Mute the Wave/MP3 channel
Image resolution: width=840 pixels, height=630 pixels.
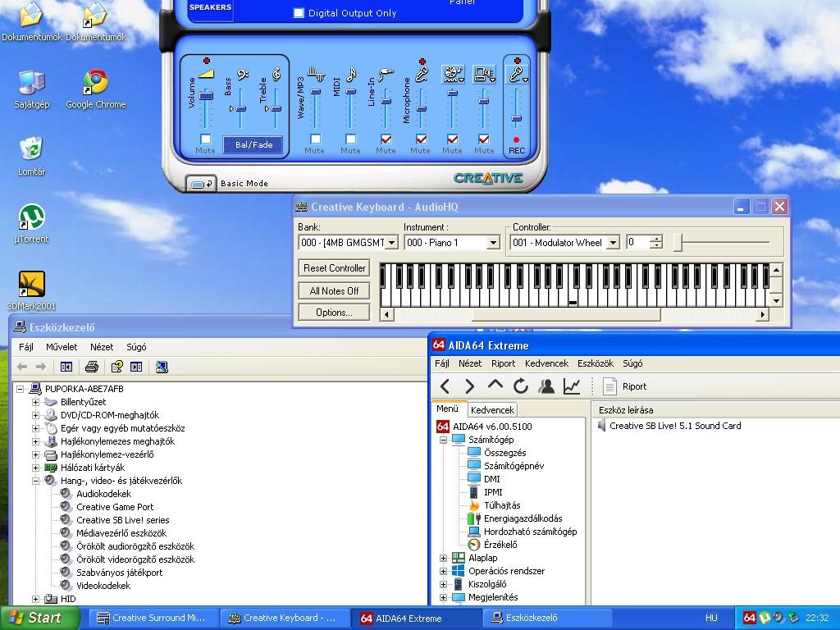pyautogui.click(x=315, y=139)
